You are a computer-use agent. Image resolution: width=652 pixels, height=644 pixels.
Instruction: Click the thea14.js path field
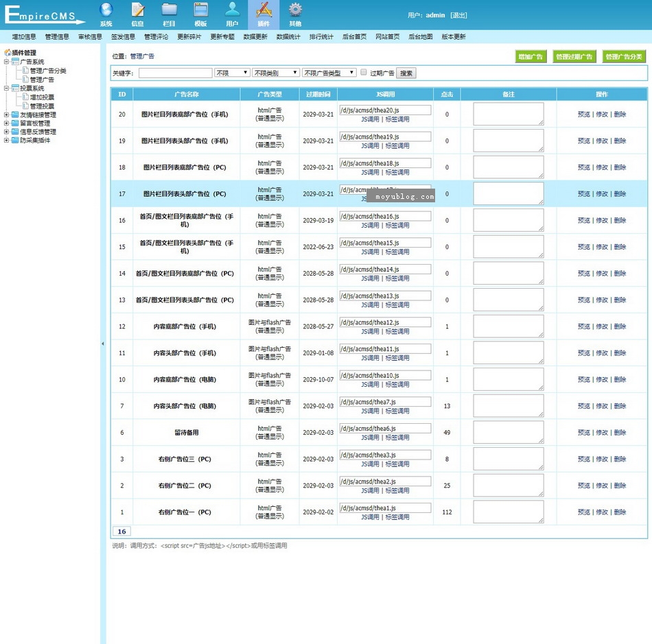(x=385, y=270)
